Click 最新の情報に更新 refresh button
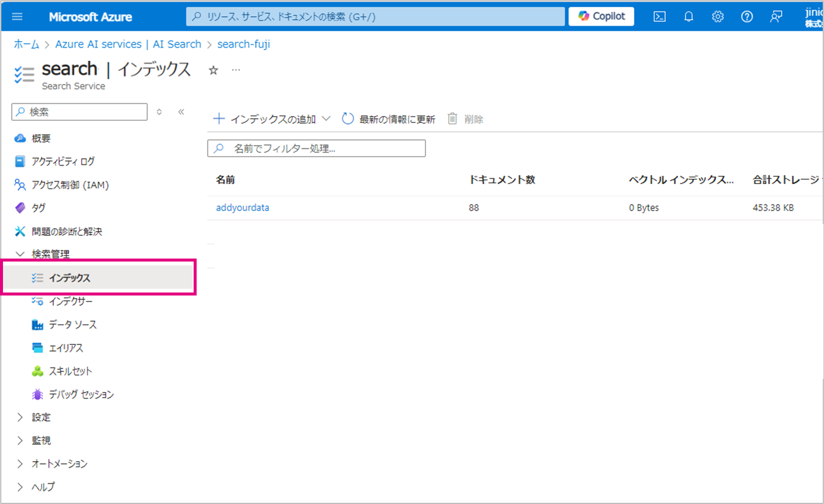The height and width of the screenshot is (504, 824). (388, 119)
